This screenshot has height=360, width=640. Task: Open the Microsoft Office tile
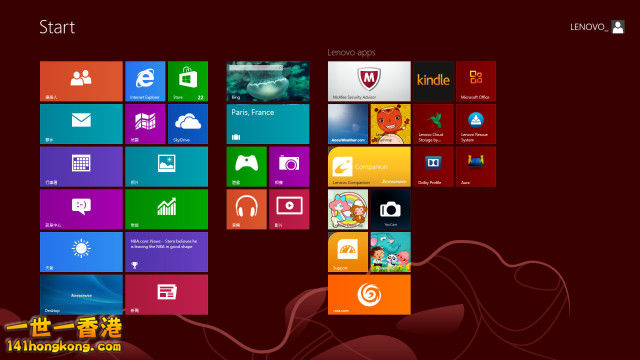476,81
